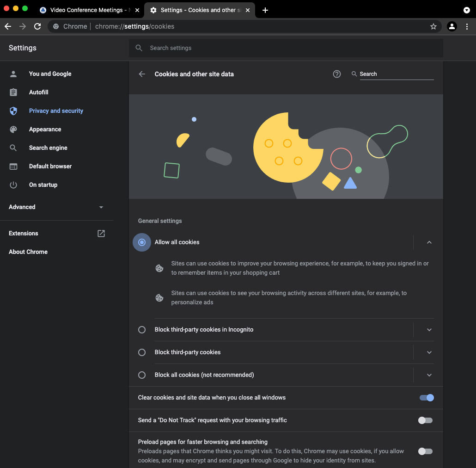This screenshot has width=476, height=468.
Task: Click the Settings heading in sidebar
Action: [23, 48]
